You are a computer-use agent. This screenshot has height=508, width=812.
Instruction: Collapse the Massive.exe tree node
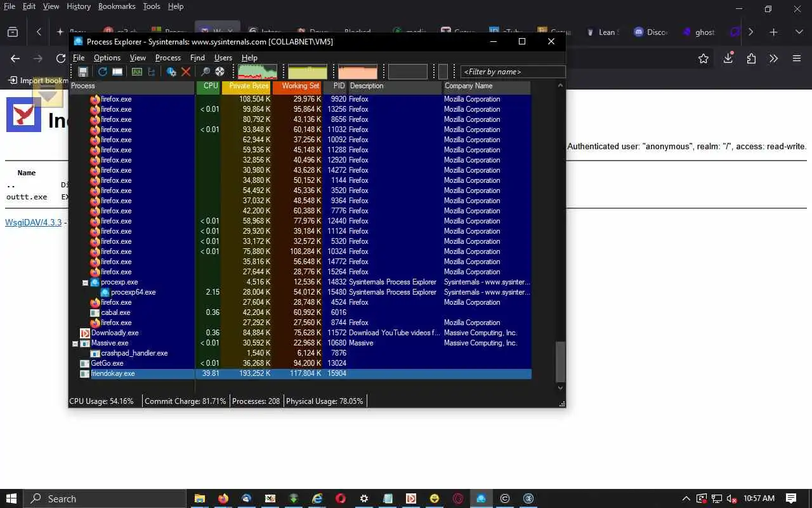coord(75,344)
